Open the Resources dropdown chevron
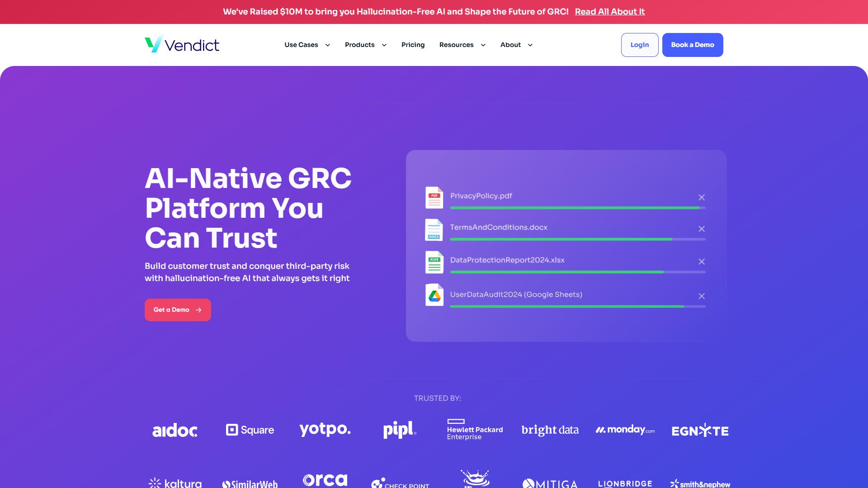This screenshot has height=488, width=868. point(483,45)
